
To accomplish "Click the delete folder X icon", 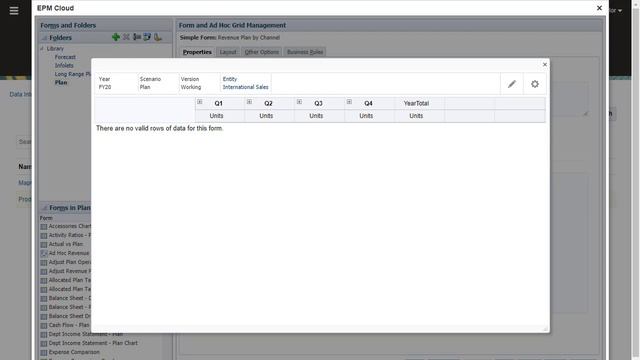I will pos(127,37).
